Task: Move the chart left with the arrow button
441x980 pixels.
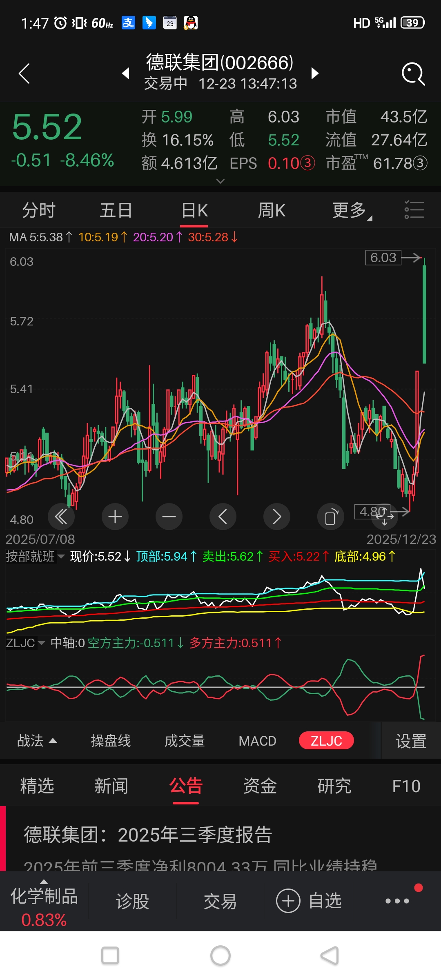Action: coord(223,517)
